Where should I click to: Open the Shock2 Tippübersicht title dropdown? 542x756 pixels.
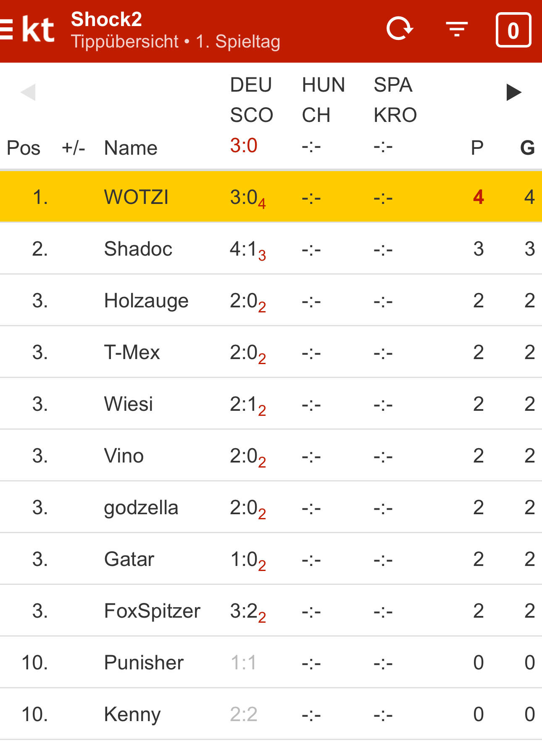(x=176, y=30)
